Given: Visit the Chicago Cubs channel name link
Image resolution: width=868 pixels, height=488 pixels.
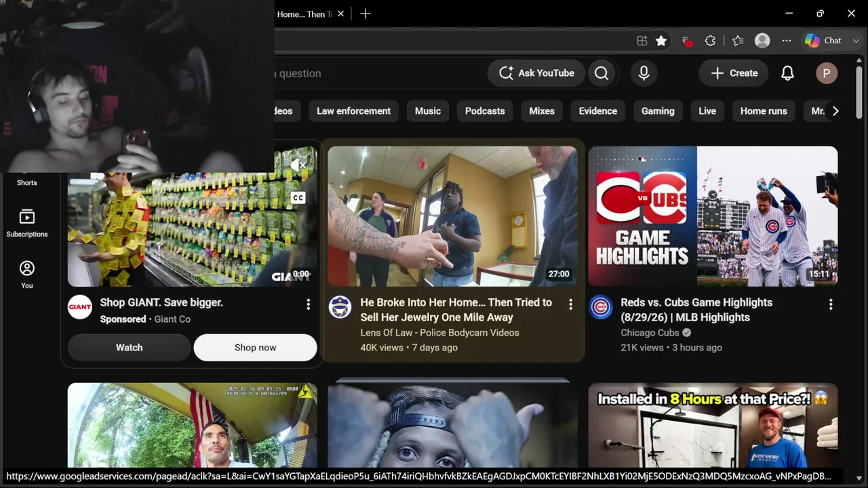Looking at the screenshot, I should click(650, 333).
